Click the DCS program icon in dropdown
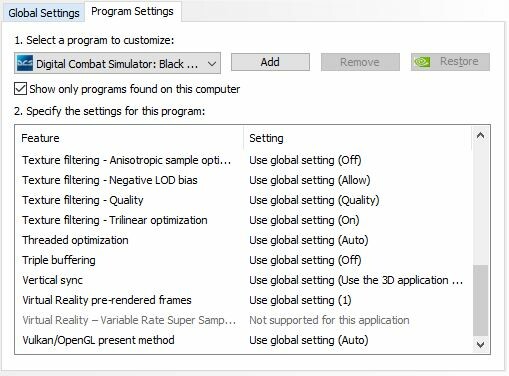Viewport: 509px width, 376px height. 25,63
